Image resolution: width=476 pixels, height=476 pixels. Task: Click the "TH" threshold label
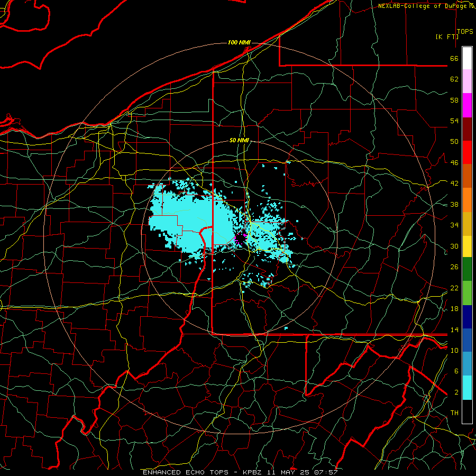pyautogui.click(x=454, y=413)
